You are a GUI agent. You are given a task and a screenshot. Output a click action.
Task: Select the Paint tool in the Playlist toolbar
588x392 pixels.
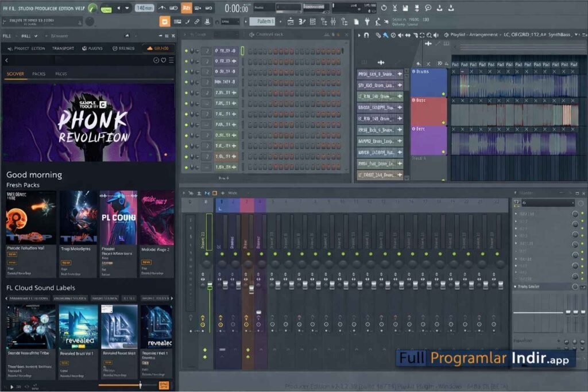(386, 36)
